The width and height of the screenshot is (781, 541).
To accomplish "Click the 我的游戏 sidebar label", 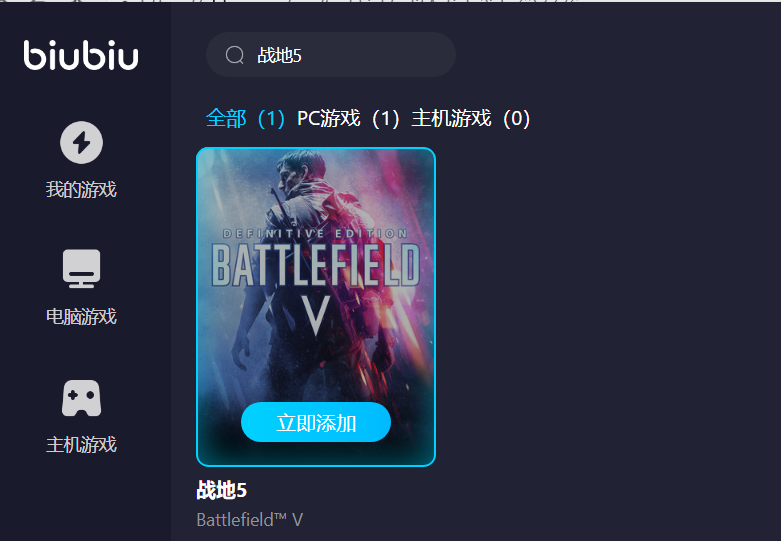I will tap(81, 190).
